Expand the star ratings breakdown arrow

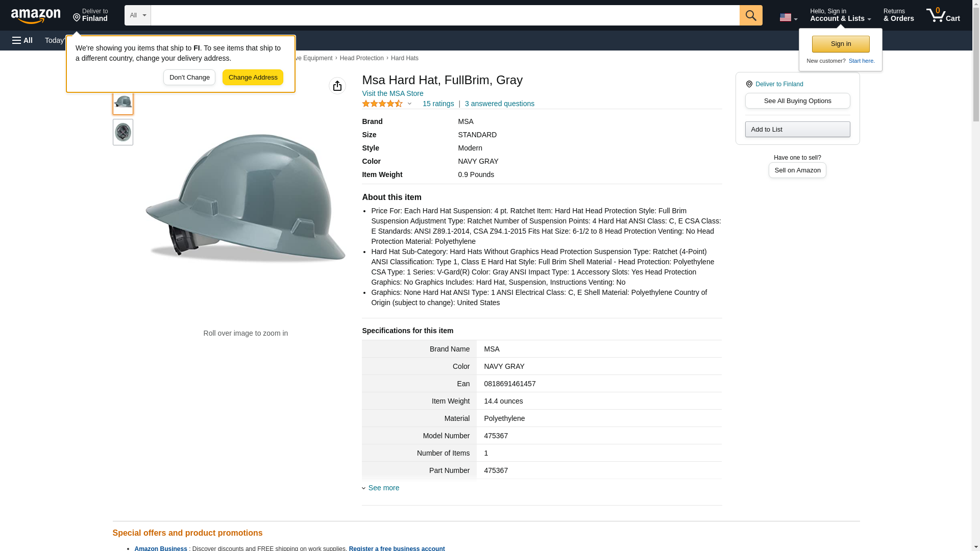click(409, 104)
